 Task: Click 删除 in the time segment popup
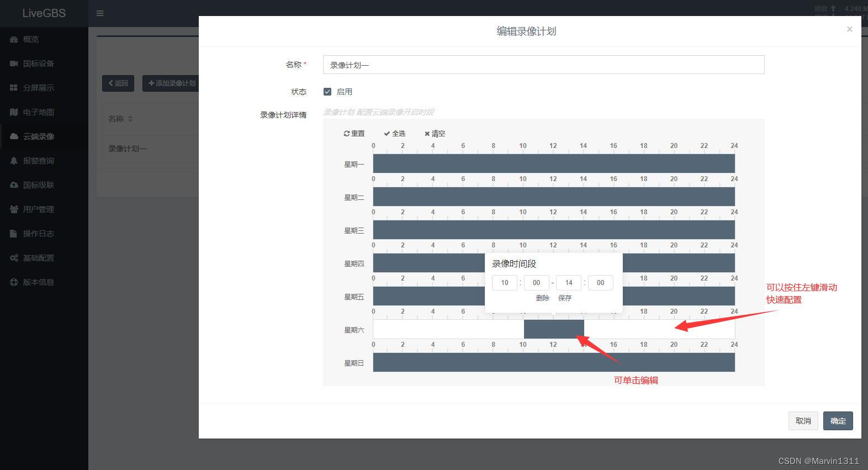[542, 298]
